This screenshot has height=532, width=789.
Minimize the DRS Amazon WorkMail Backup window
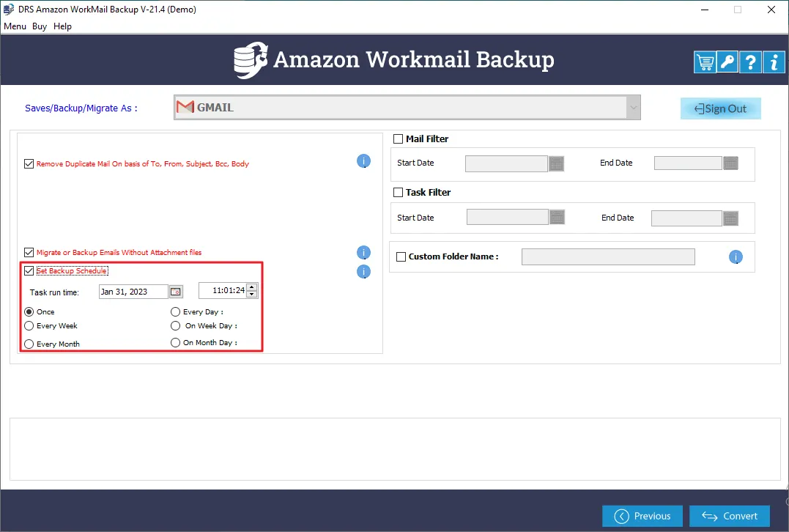pos(705,10)
